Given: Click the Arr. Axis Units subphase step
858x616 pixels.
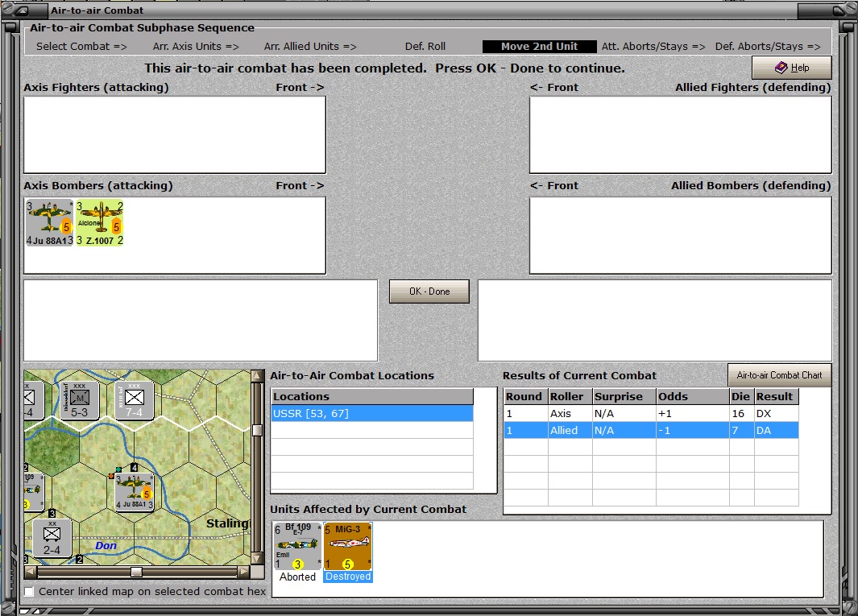Looking at the screenshot, I should click(x=196, y=47).
